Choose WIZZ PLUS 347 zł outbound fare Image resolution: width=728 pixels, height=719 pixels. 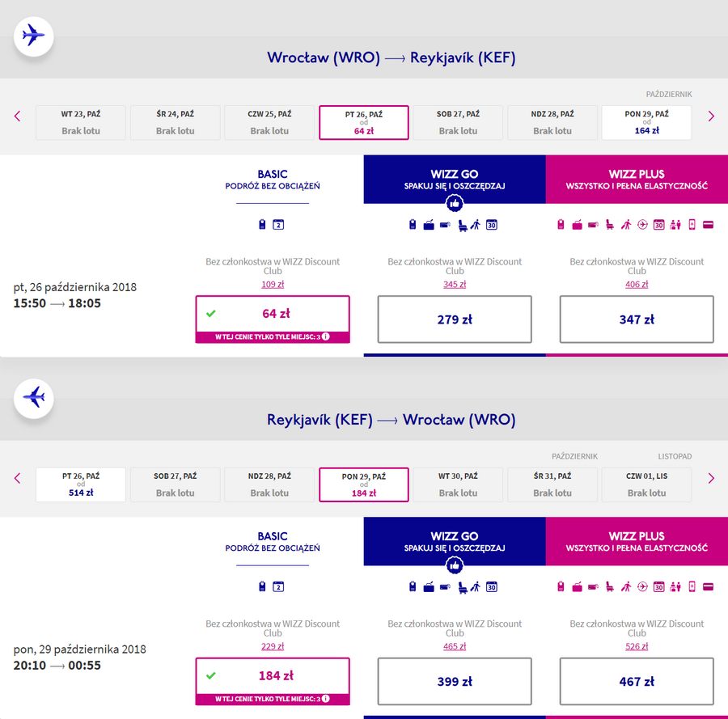pos(637,319)
